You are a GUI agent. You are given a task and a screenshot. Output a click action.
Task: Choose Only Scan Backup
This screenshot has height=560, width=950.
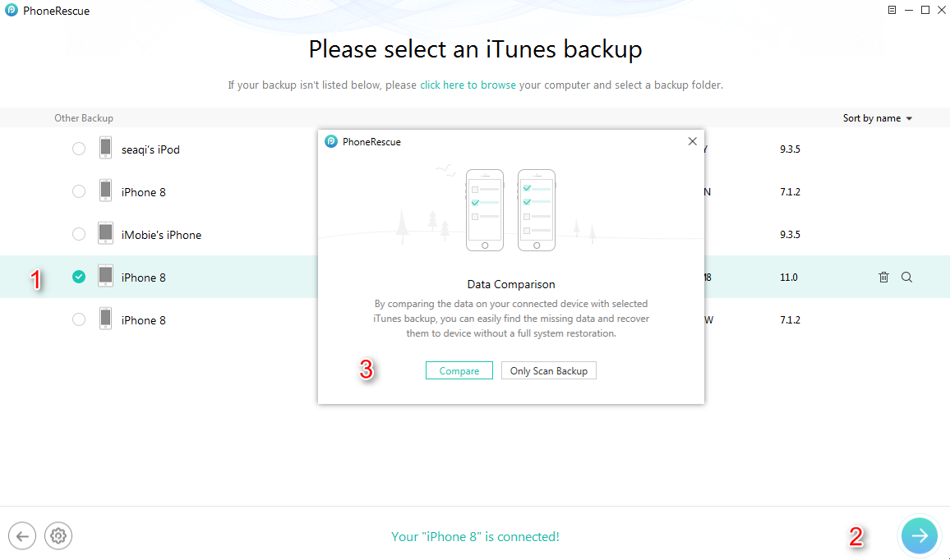pos(549,370)
